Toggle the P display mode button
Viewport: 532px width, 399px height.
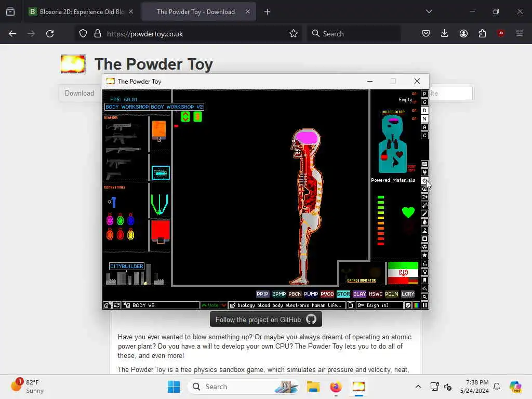point(424,94)
